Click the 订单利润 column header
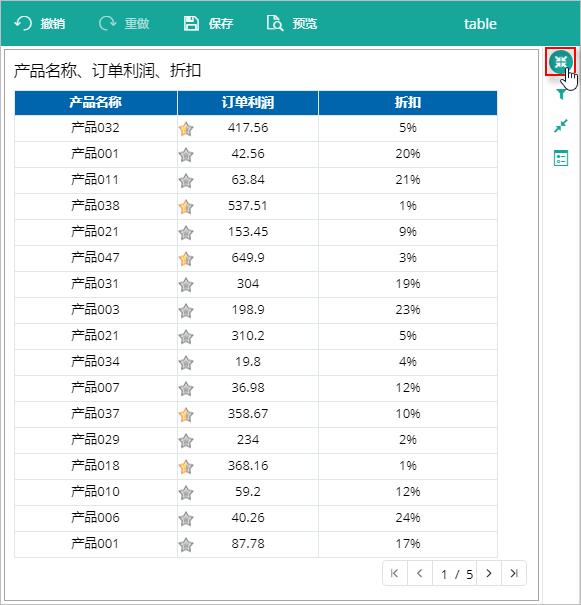The width and height of the screenshot is (581, 605). coord(248,103)
